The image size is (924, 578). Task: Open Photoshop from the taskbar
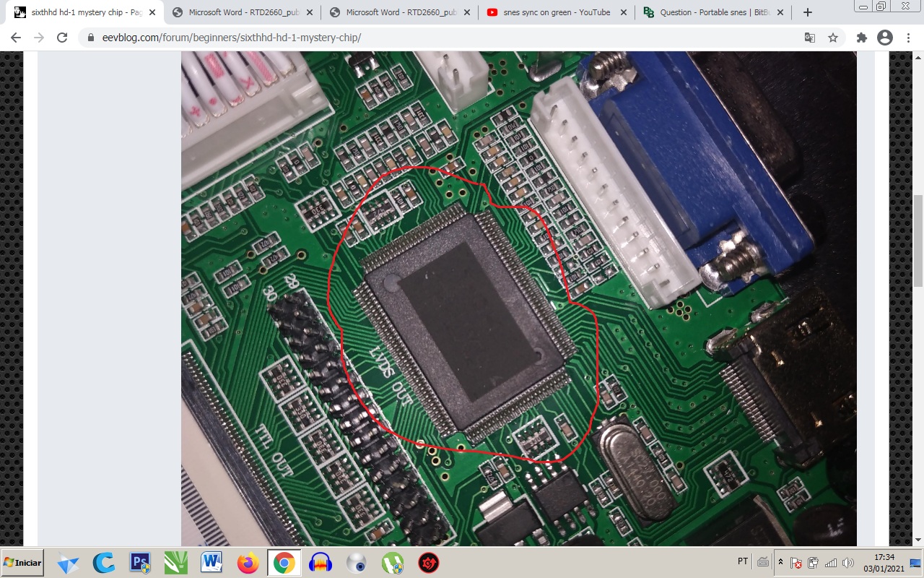point(140,563)
